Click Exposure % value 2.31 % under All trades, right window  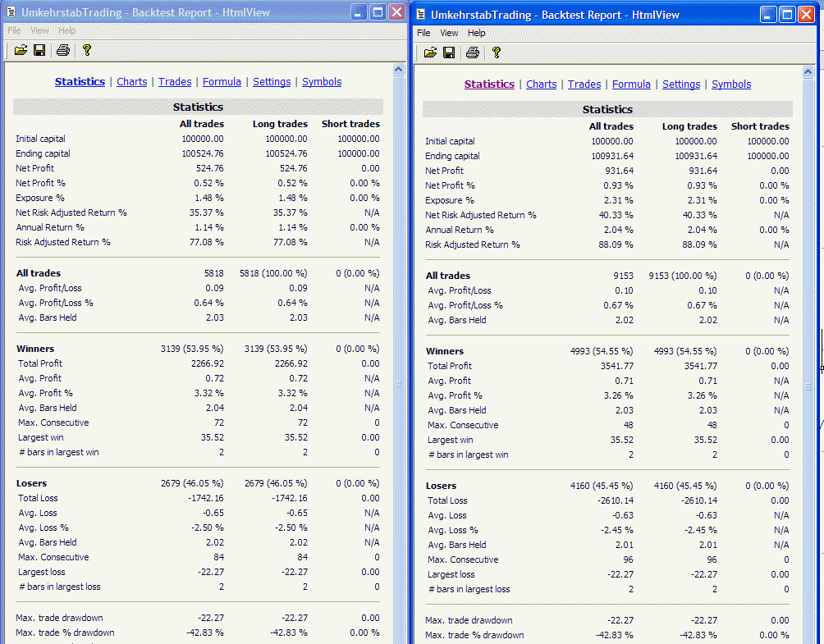click(x=616, y=201)
